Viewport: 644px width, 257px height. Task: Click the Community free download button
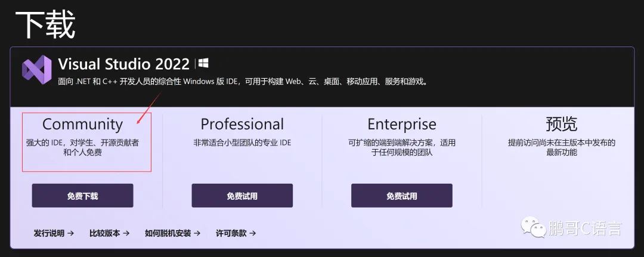(x=82, y=196)
